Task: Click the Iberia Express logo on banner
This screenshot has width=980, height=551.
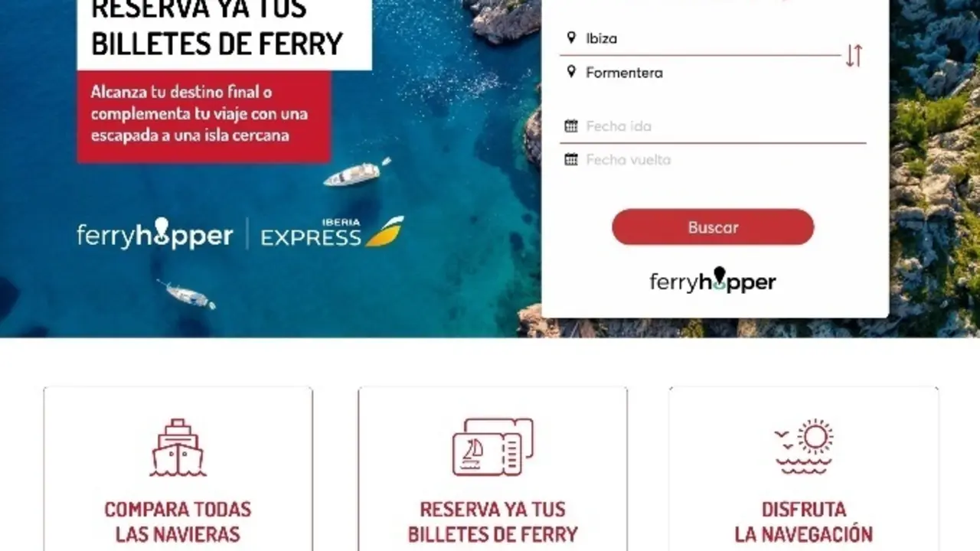Action: [x=332, y=232]
